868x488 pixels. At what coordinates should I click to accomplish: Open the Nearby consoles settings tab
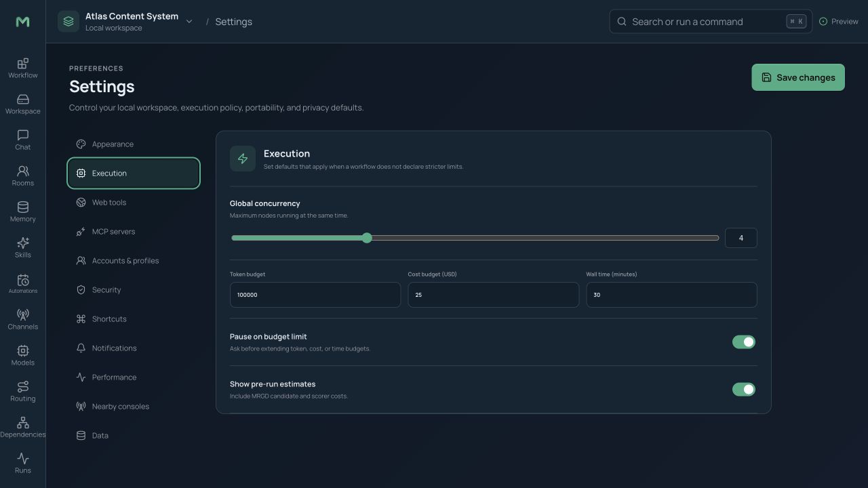tap(134, 407)
